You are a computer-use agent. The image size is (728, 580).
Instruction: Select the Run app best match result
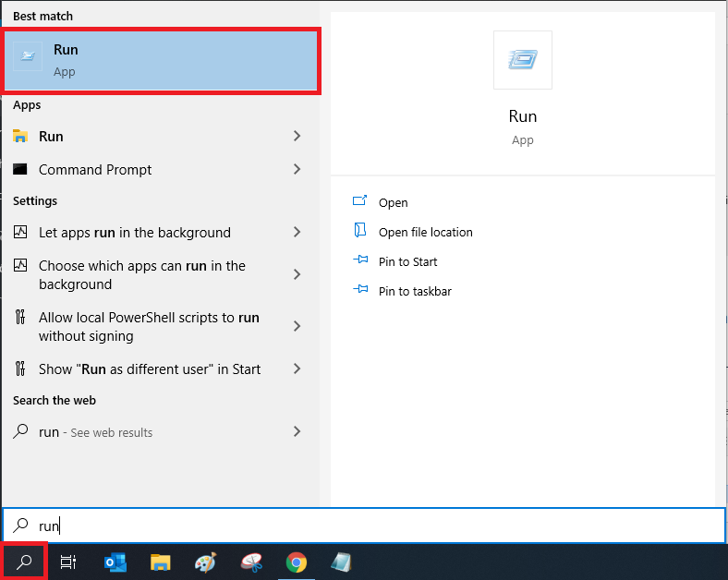coord(161,60)
